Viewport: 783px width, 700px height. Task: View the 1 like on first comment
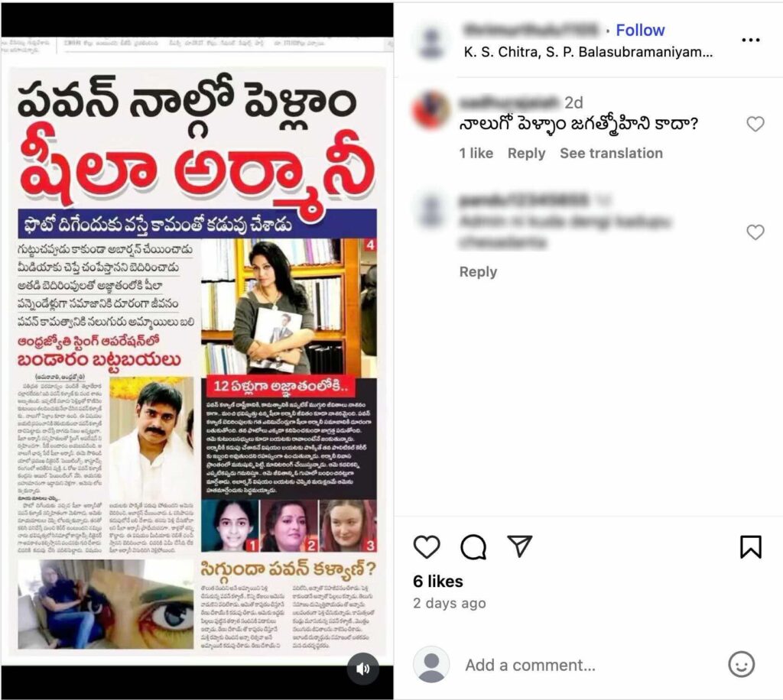point(476,153)
